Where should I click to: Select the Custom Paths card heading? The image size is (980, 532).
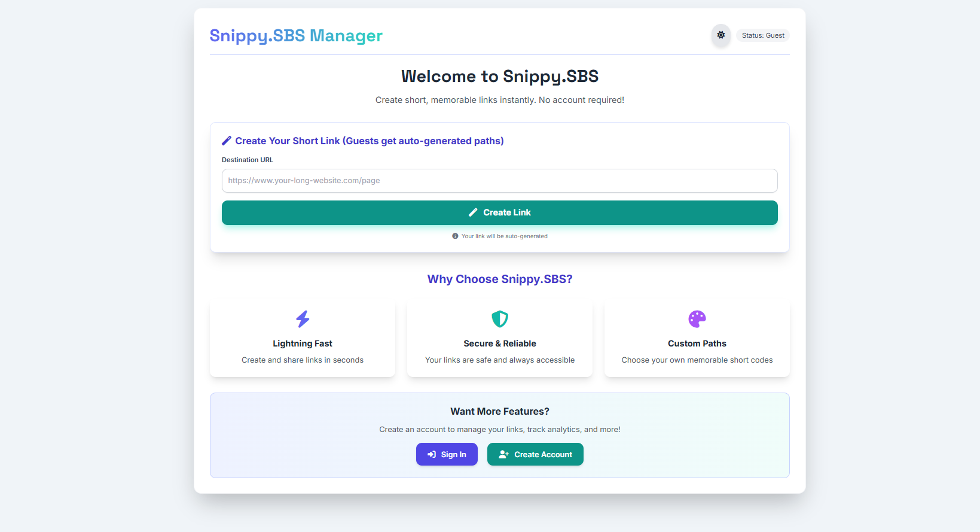click(697, 343)
